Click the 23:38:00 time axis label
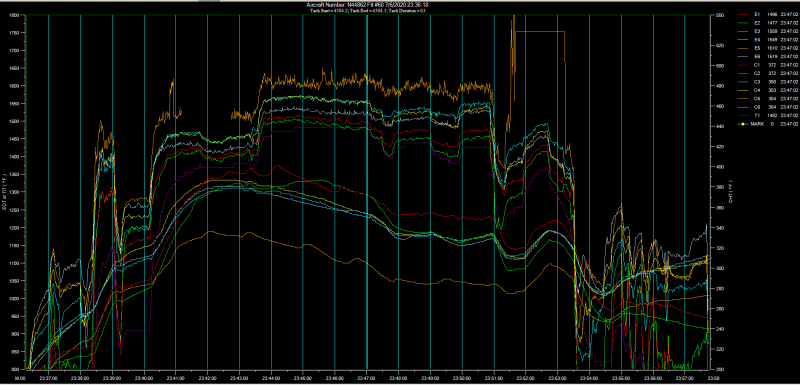 pos(80,378)
